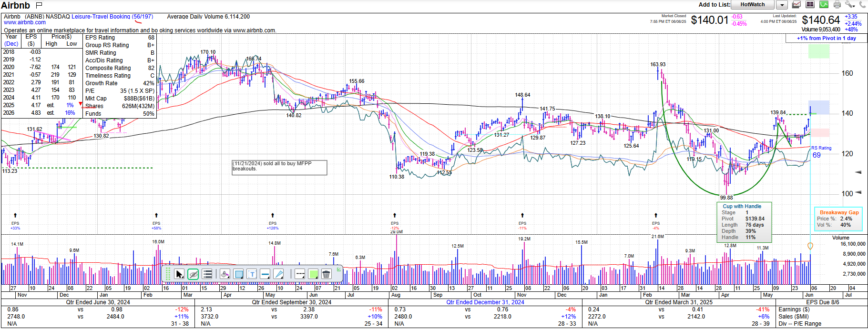This screenshot has height=329, width=868.
Task: Click the Average Daily Volume 6,114,200 text
Action: (x=208, y=17)
